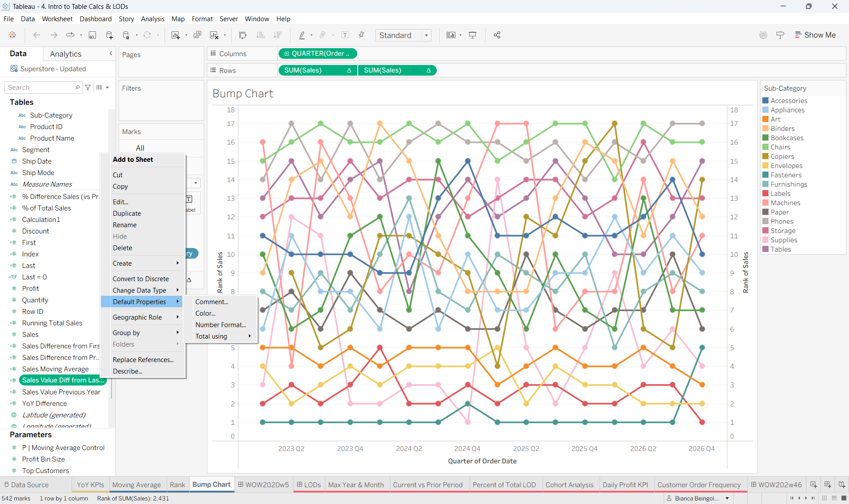The height and width of the screenshot is (504, 849).
Task: Click the Copiers color swatch in legend
Action: tap(765, 157)
